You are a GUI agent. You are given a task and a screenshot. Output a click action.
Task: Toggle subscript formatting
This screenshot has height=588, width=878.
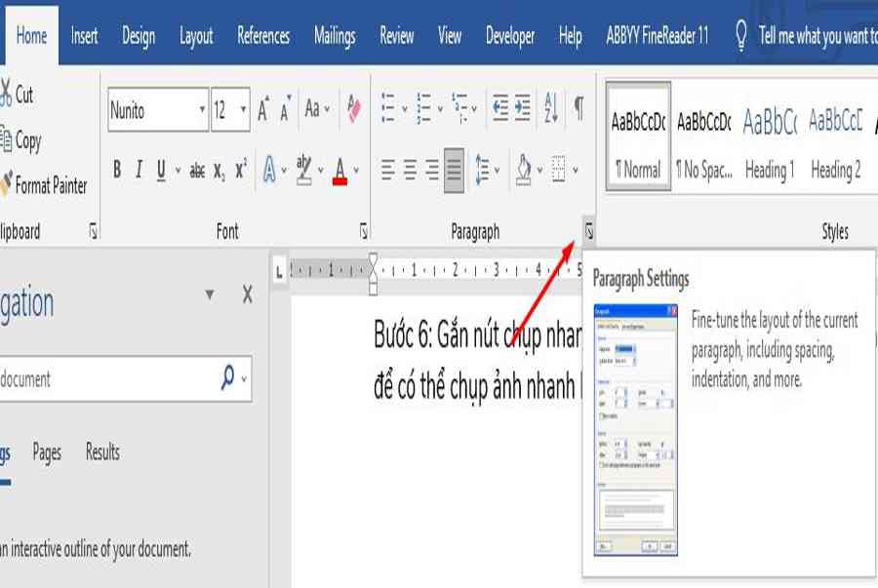click(219, 170)
